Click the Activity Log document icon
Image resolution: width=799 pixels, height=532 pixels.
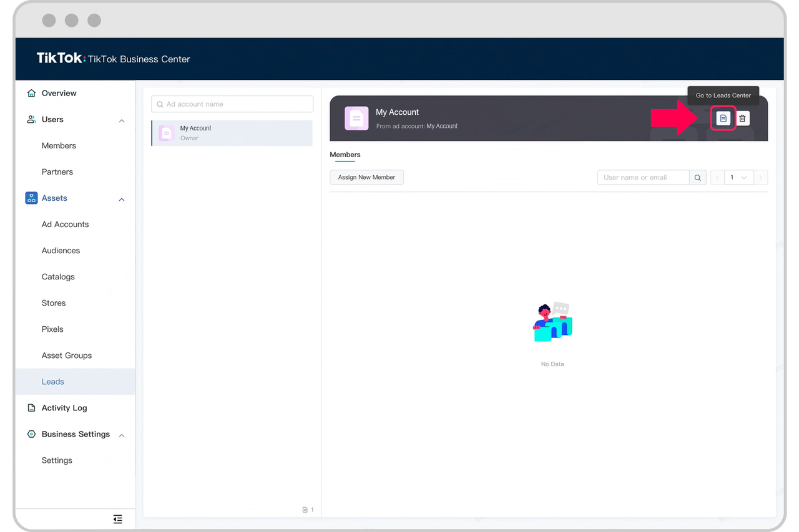tap(31, 408)
